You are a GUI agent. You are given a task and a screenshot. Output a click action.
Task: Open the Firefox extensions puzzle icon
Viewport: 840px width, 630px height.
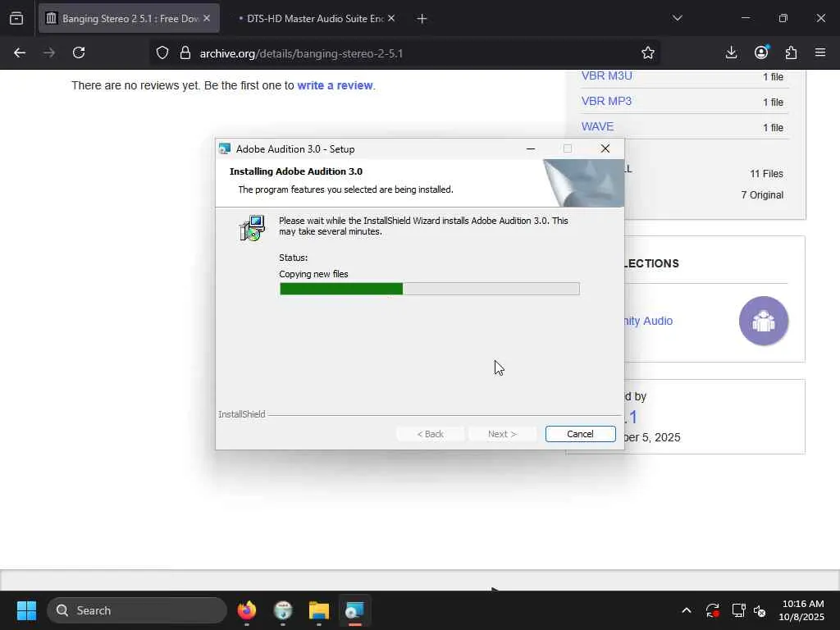point(791,53)
